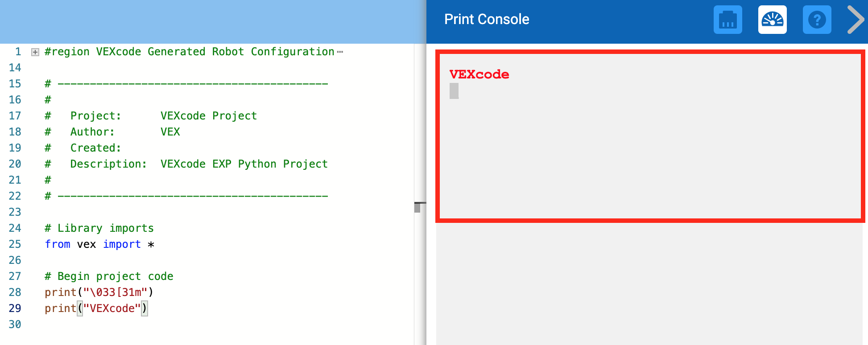Click the "\033[31m" escape sequence string
Image resolution: width=868 pixels, height=345 pixels.
click(x=117, y=292)
